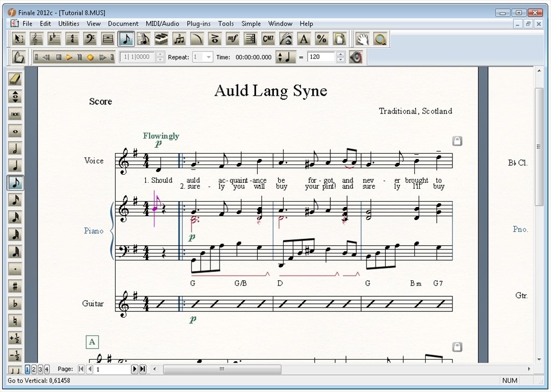Select the Resize tool percent icon

(x=322, y=39)
